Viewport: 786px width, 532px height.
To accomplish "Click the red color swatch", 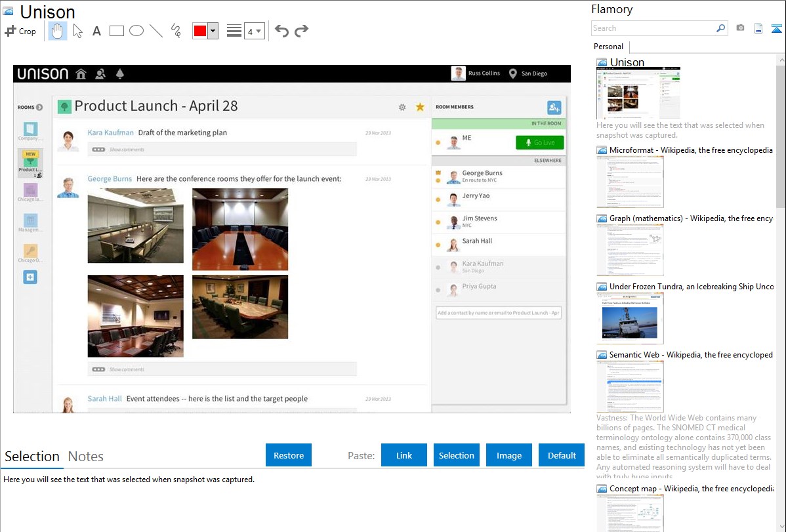I will [x=200, y=31].
